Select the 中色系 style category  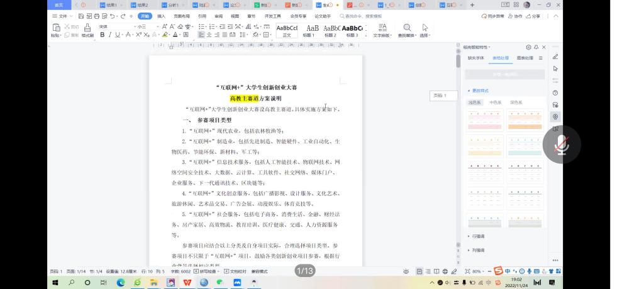(x=496, y=102)
